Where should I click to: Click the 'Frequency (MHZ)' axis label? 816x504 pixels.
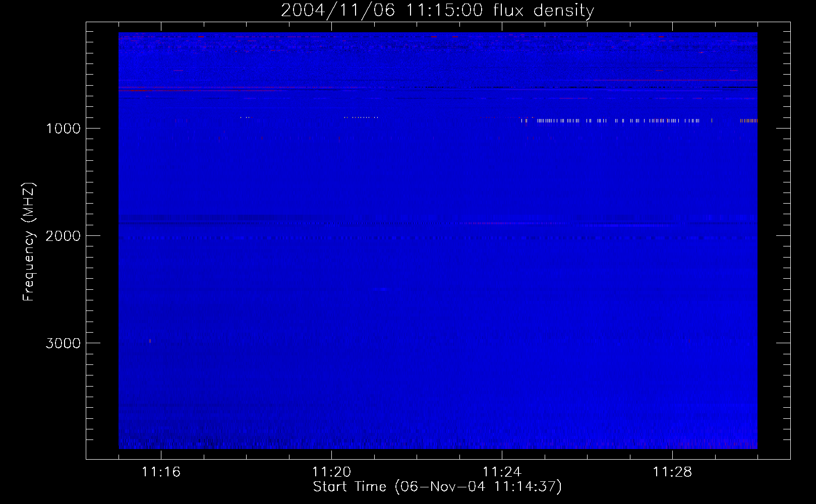29,242
